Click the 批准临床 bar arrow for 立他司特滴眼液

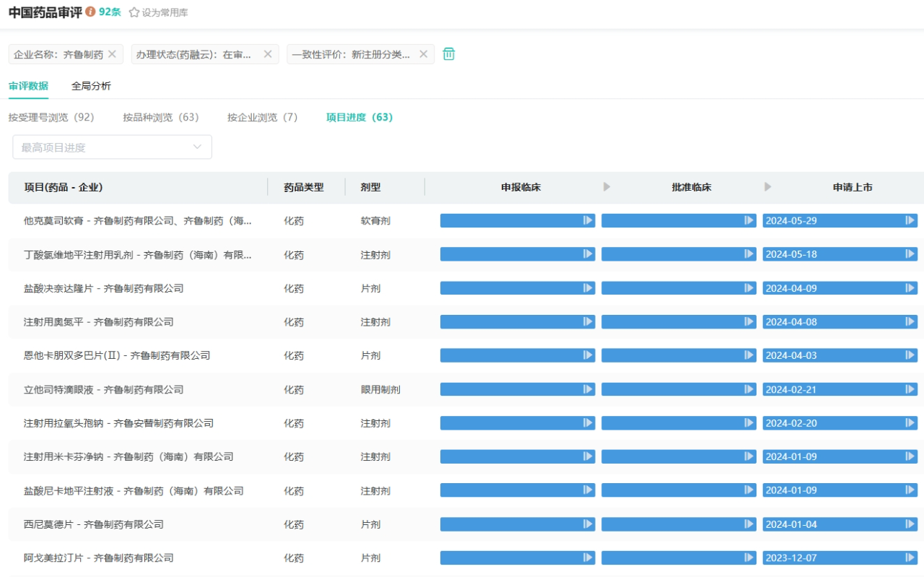pos(749,389)
